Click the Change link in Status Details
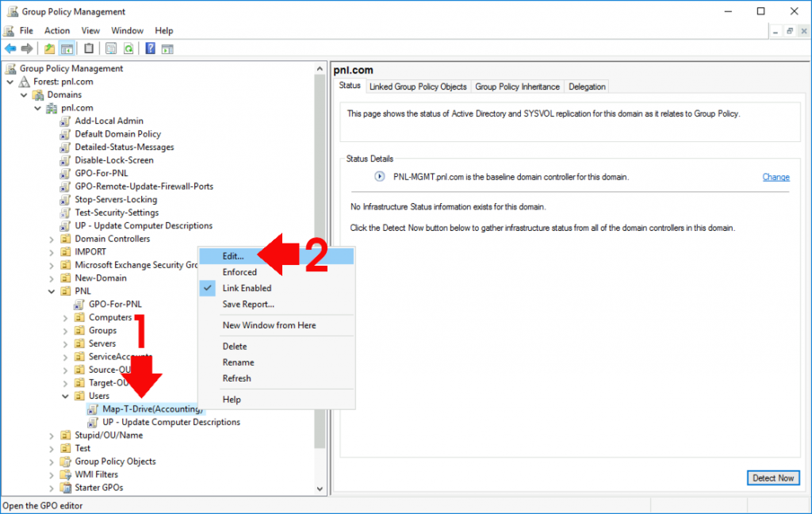This screenshot has width=812, height=514. tap(776, 177)
